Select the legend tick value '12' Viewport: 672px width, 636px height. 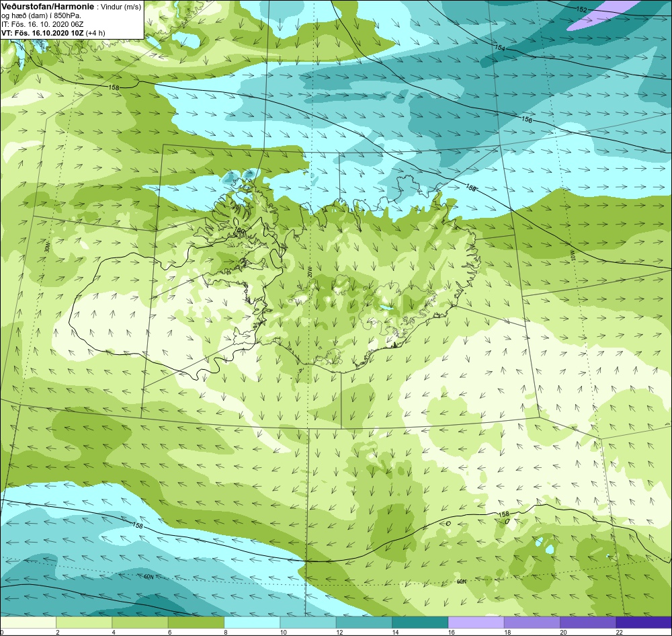[x=339, y=632]
